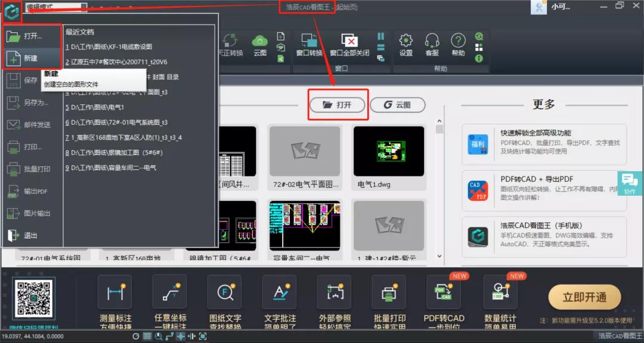Click the 云图 button on start page
The image size is (644, 343).
[397, 105]
